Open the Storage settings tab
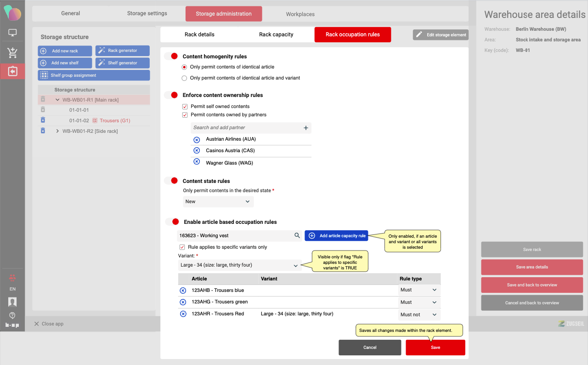588x365 pixels. (x=147, y=14)
